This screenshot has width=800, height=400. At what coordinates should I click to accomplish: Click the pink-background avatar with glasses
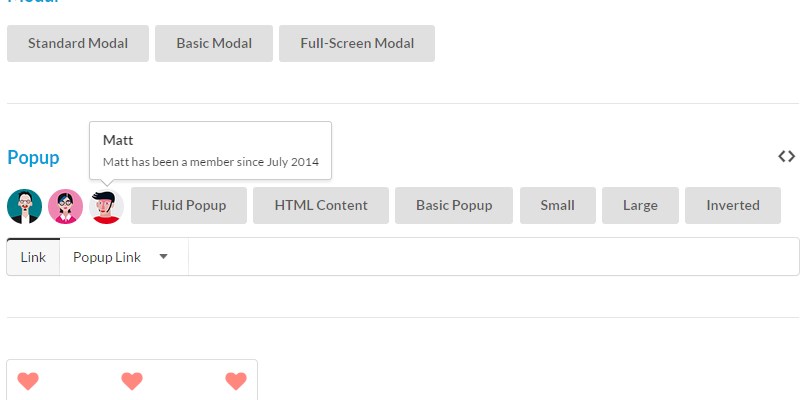click(66, 206)
